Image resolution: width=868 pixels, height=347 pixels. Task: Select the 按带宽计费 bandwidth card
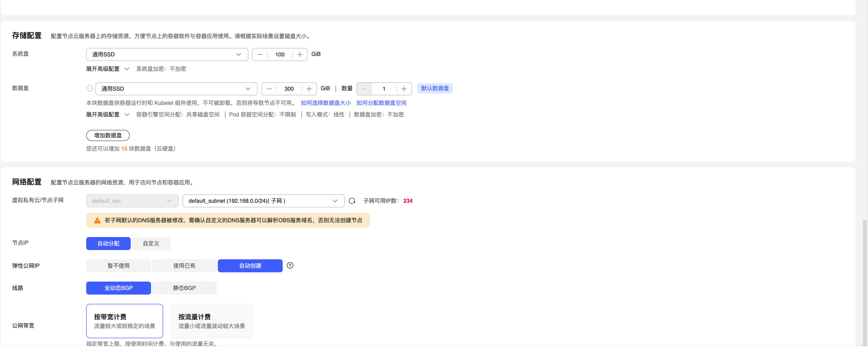click(124, 321)
